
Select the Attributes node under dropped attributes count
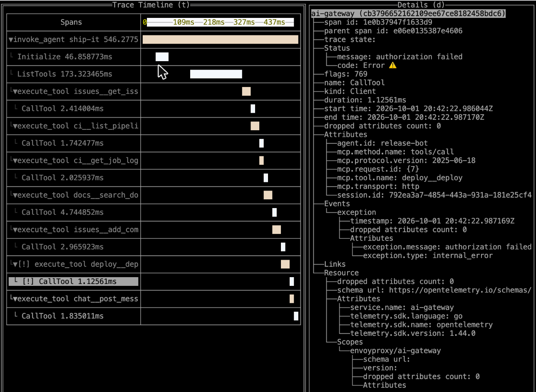click(x=346, y=134)
